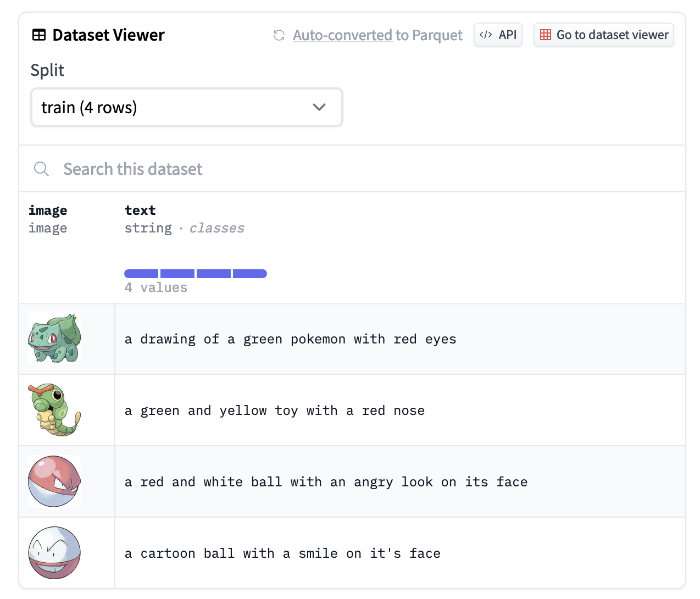Open the green caterpillar image thumbnail
This screenshot has height=599, width=700.
click(x=54, y=410)
